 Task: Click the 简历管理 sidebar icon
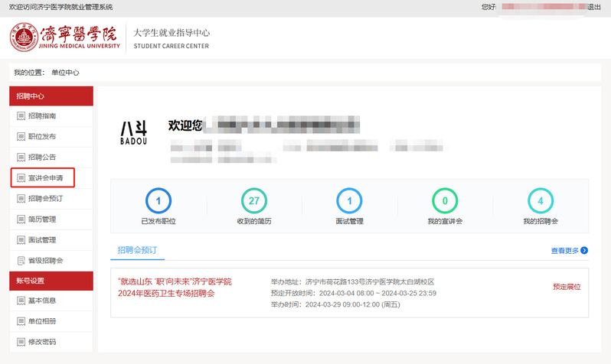tap(21, 219)
